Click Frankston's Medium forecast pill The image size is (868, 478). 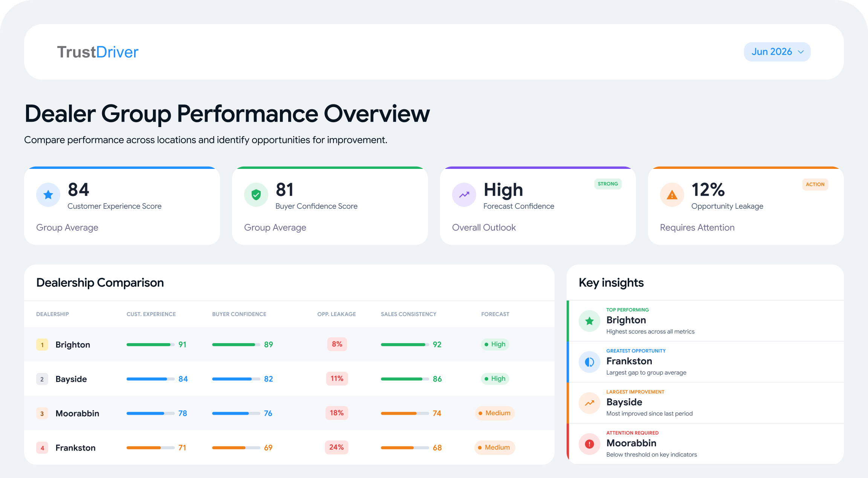click(495, 447)
